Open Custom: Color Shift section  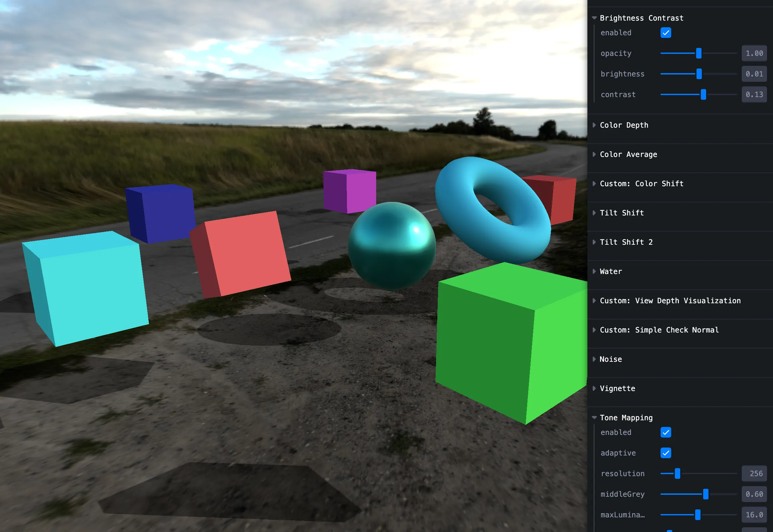click(x=641, y=184)
